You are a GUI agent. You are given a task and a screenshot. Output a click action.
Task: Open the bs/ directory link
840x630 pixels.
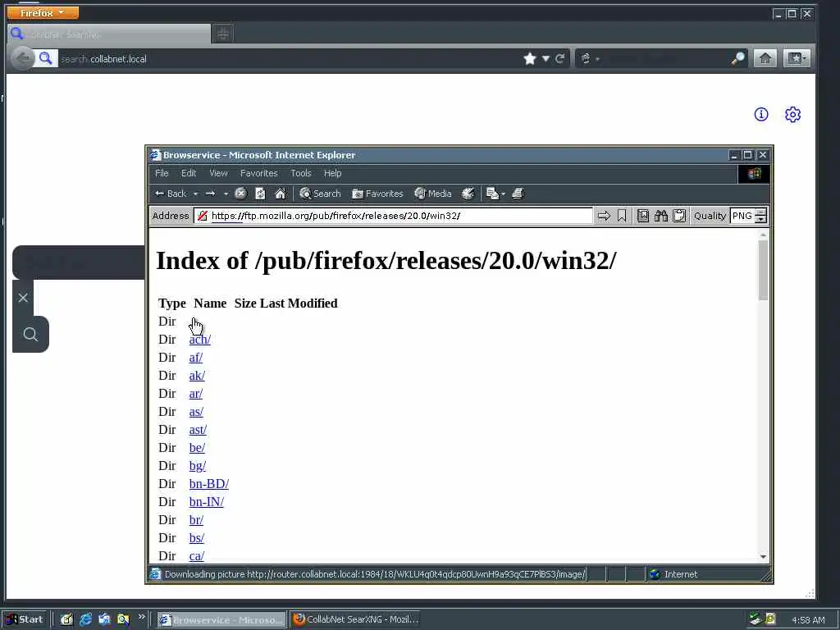click(x=197, y=538)
